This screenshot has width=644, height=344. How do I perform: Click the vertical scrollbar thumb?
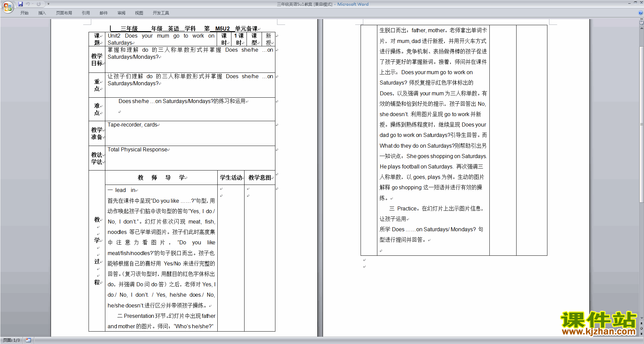point(641,125)
